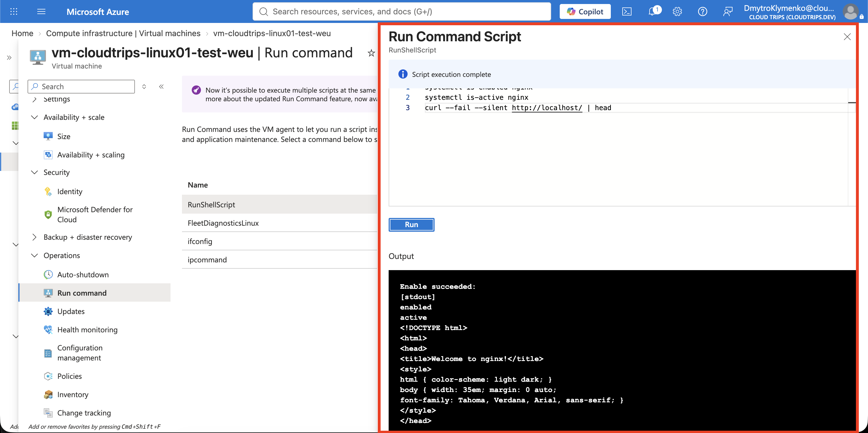Click the Auto-shutdown clock icon
This screenshot has width=868, height=433.
(x=48, y=275)
